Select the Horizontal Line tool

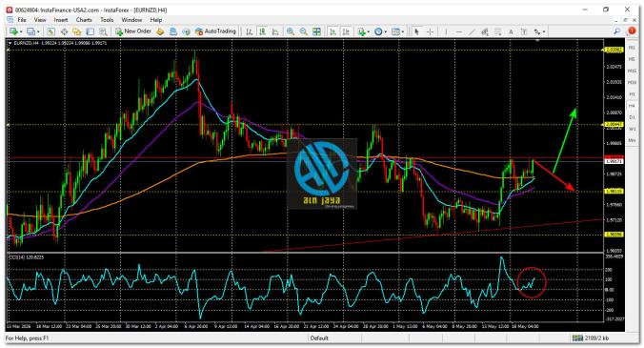459,31
